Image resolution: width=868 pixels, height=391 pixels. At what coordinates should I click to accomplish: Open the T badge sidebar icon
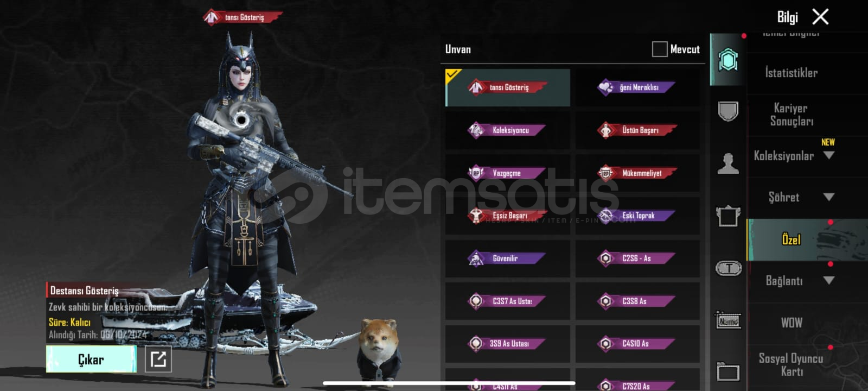pos(728,268)
